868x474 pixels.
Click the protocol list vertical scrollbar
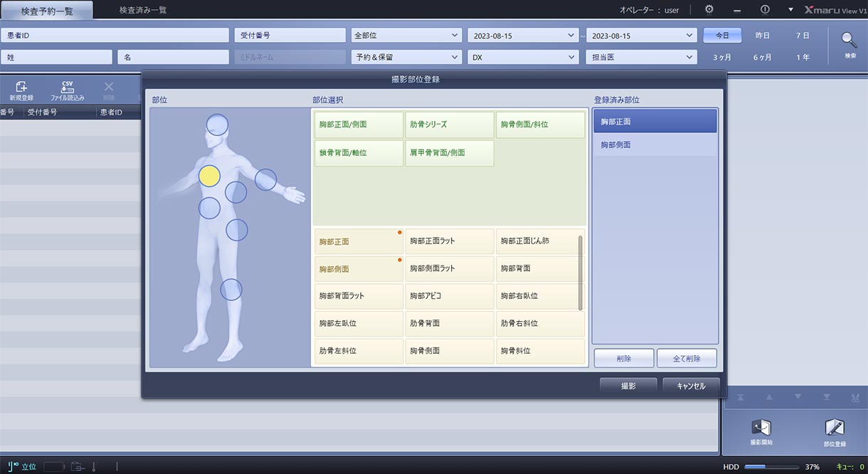tap(581, 273)
